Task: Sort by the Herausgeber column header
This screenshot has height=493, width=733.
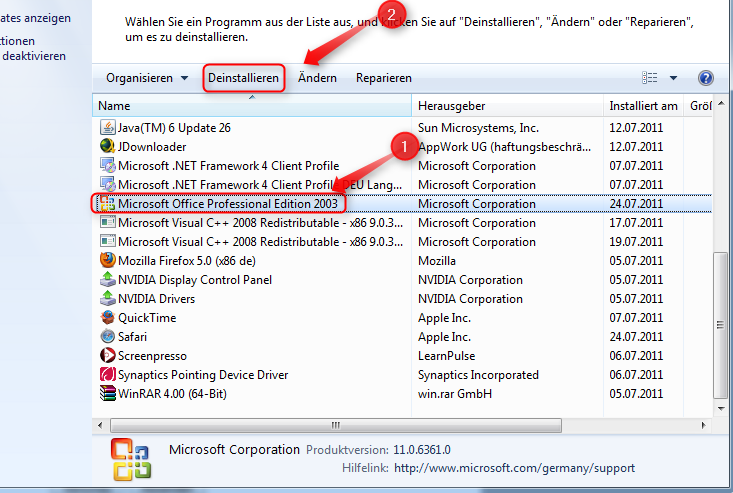Action: [x=452, y=106]
